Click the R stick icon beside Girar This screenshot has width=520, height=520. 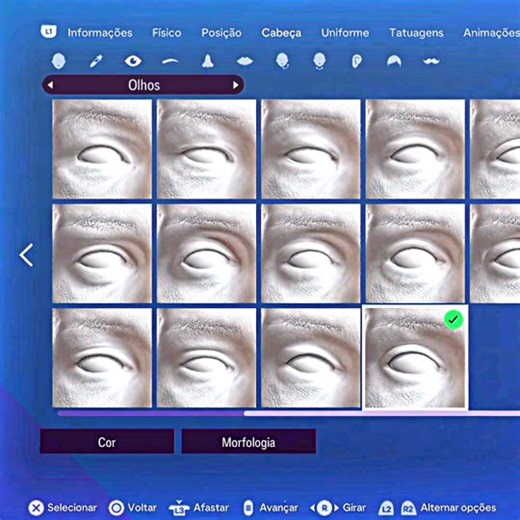click(324, 508)
